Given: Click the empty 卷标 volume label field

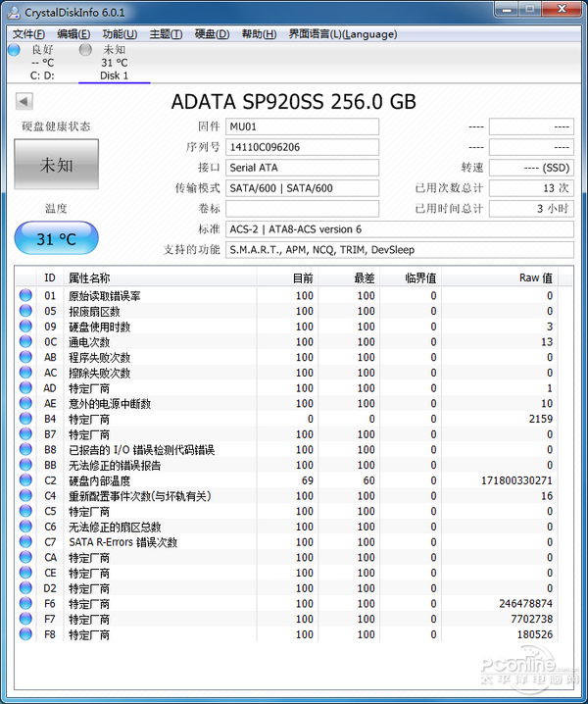Looking at the screenshot, I should (x=302, y=209).
